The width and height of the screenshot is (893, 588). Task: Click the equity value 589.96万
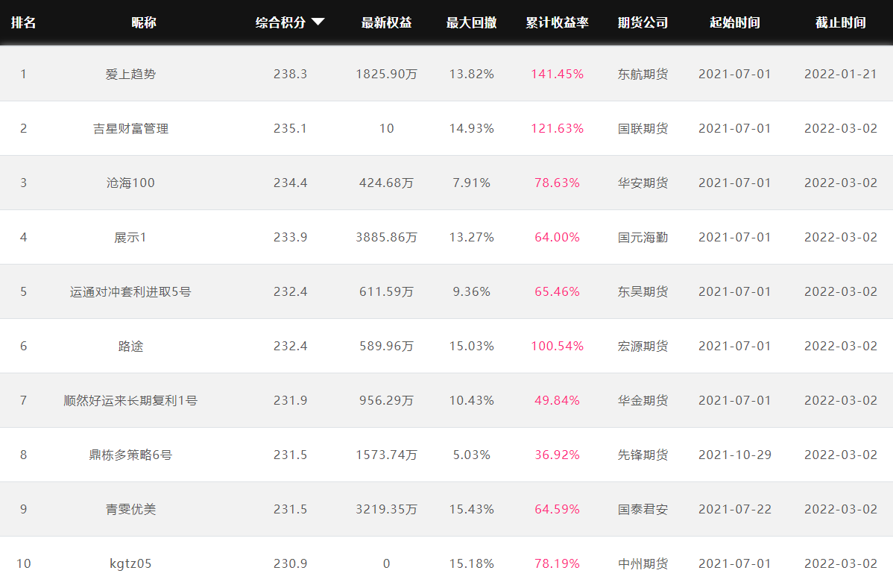coord(387,346)
